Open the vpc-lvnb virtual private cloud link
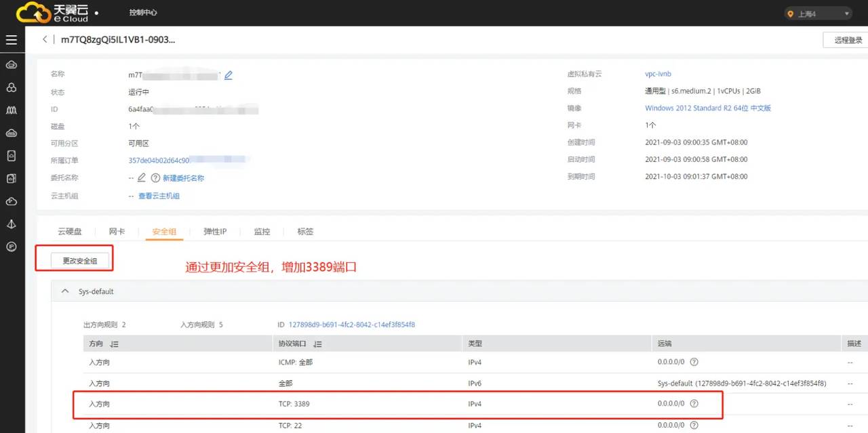Viewport: 868px width, 433px height. 658,74
